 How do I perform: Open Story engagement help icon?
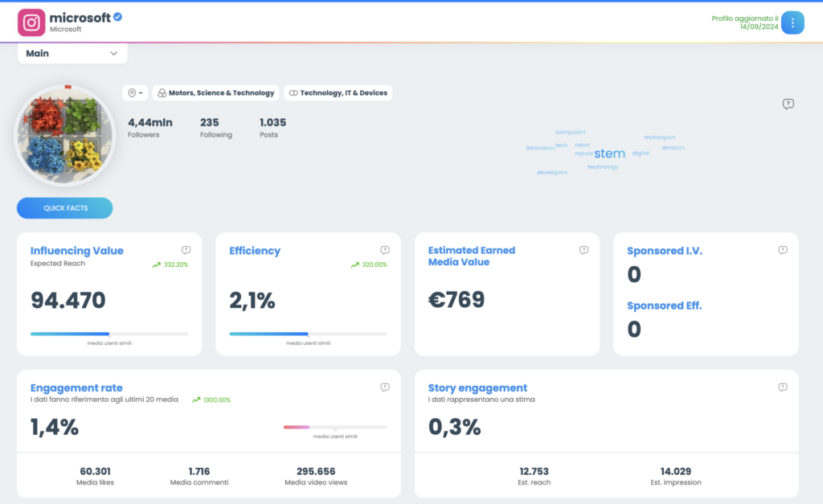783,387
